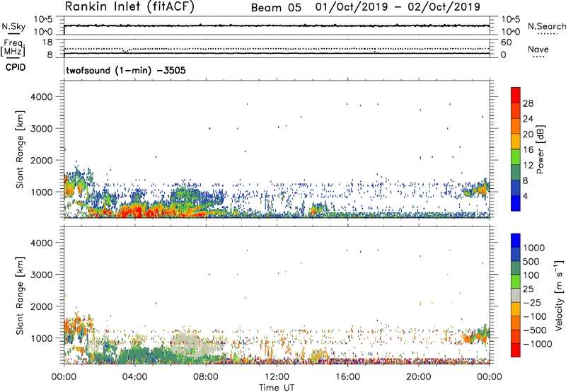The width and height of the screenshot is (566, 392).
Task: Click the '-25' tick on Velocity colorbar
Action: (x=532, y=303)
